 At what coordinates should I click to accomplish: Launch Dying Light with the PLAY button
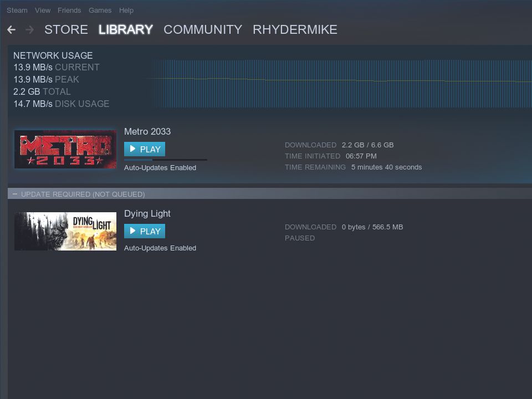click(x=145, y=231)
